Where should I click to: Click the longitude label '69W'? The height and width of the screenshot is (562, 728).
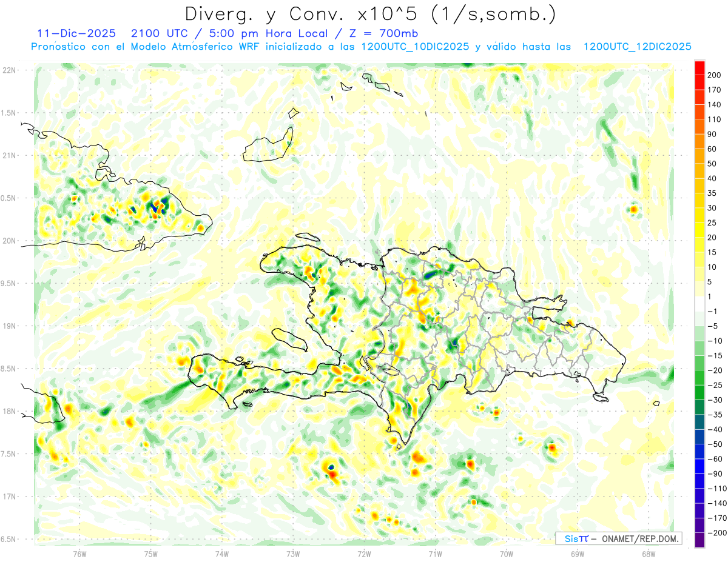(578, 553)
